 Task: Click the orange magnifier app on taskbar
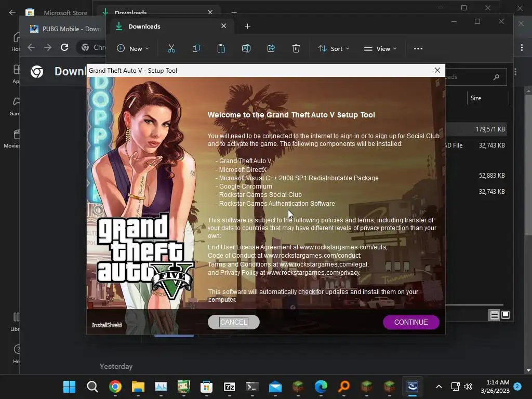pyautogui.click(x=344, y=387)
